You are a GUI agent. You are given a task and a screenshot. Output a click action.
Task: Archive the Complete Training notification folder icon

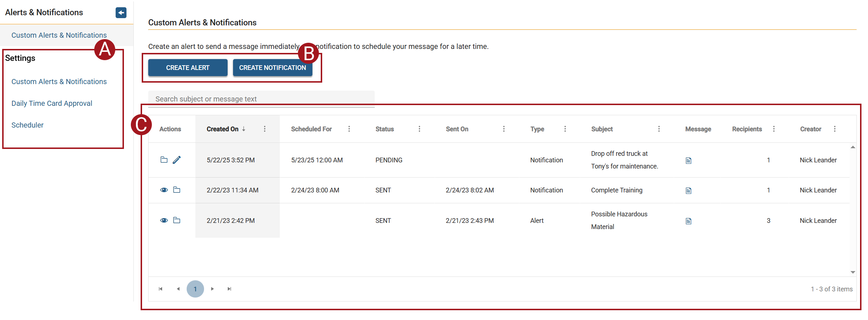(177, 190)
